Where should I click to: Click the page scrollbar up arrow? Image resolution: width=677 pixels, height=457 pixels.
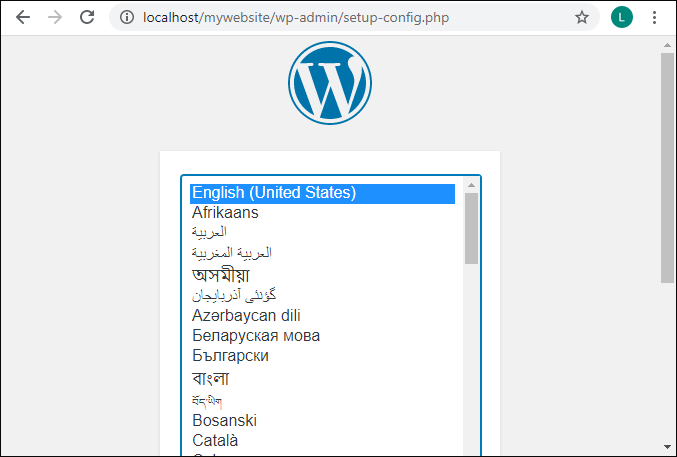click(x=667, y=45)
